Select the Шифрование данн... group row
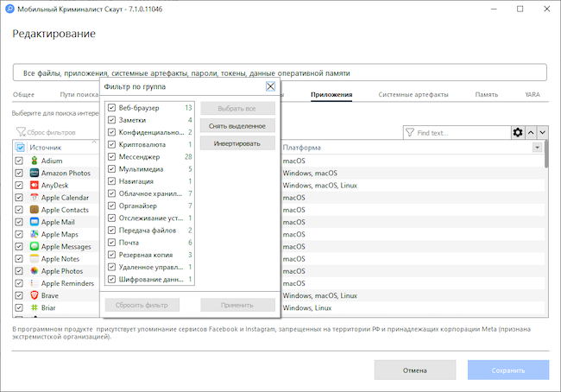This screenshot has height=392, width=561. 149,279
